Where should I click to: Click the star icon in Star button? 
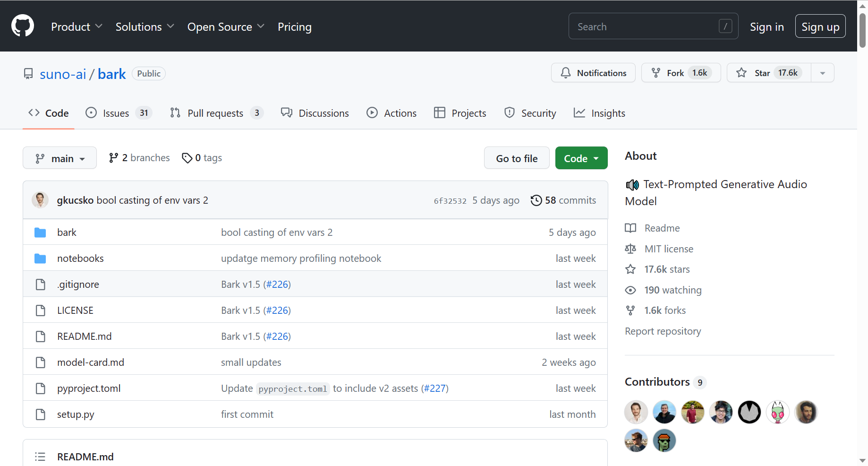pyautogui.click(x=741, y=73)
